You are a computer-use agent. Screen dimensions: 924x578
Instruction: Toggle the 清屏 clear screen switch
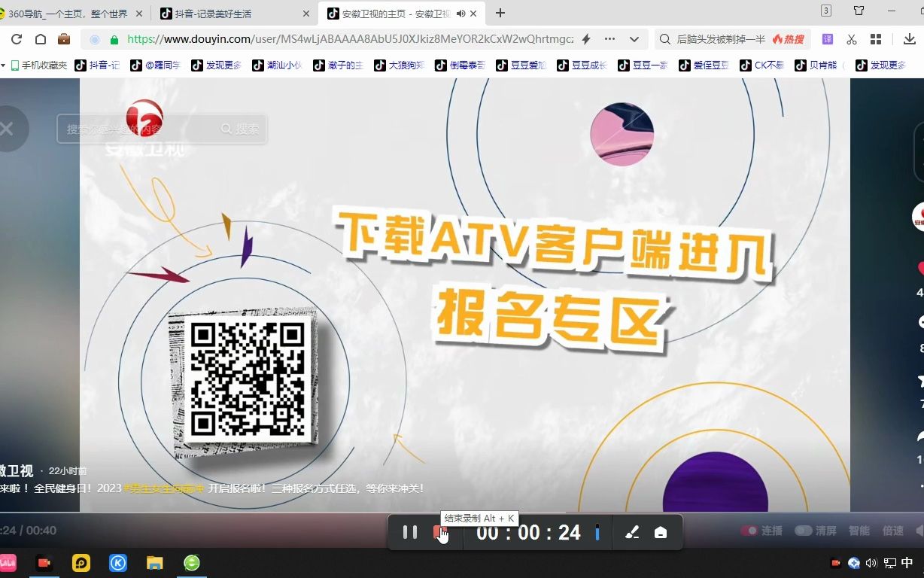[804, 531]
